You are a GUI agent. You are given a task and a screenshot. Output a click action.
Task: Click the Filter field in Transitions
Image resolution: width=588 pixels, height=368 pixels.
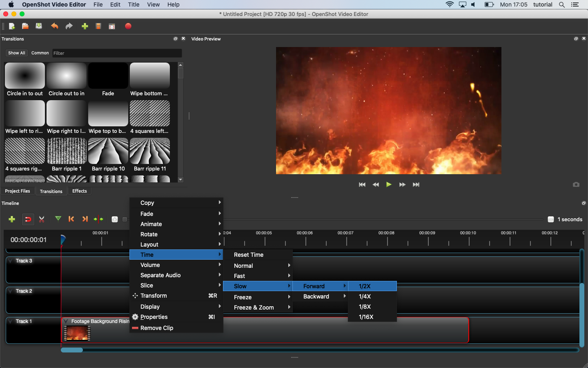coord(117,53)
